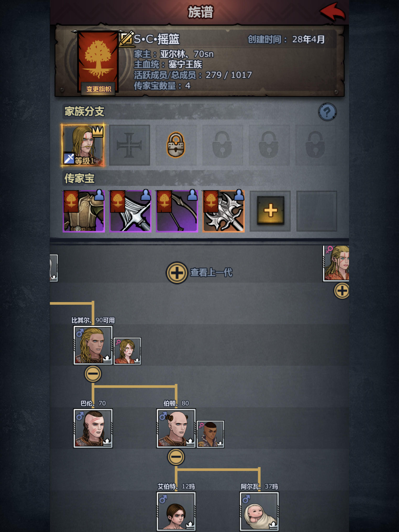Screen dimensions: 399x532
Task: Expand the plus button under the woman's portrait
Action: pos(342,291)
